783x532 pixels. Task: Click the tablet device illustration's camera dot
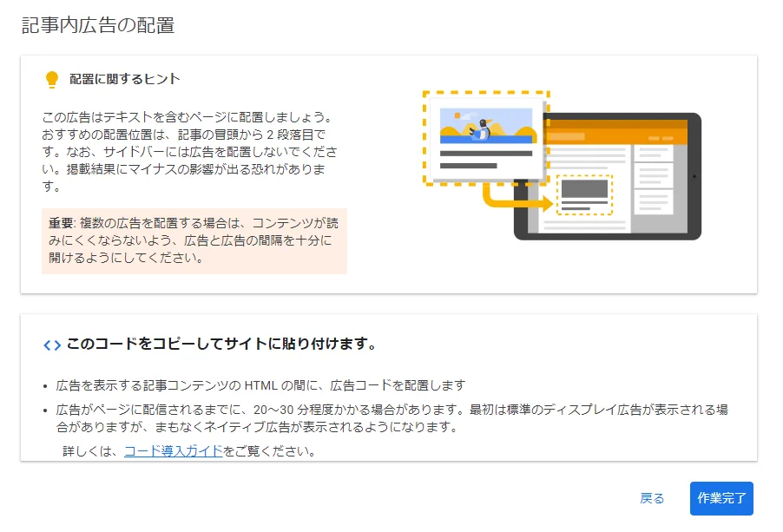(694, 176)
